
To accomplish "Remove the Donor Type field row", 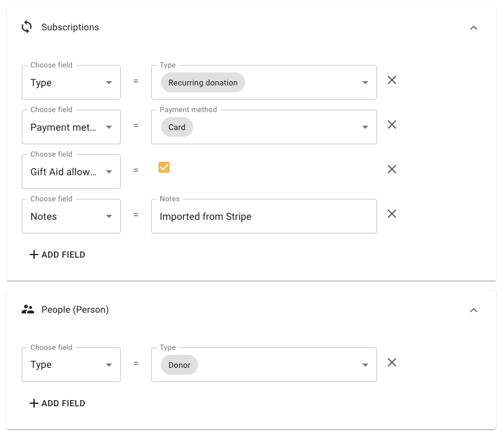I will coord(392,362).
